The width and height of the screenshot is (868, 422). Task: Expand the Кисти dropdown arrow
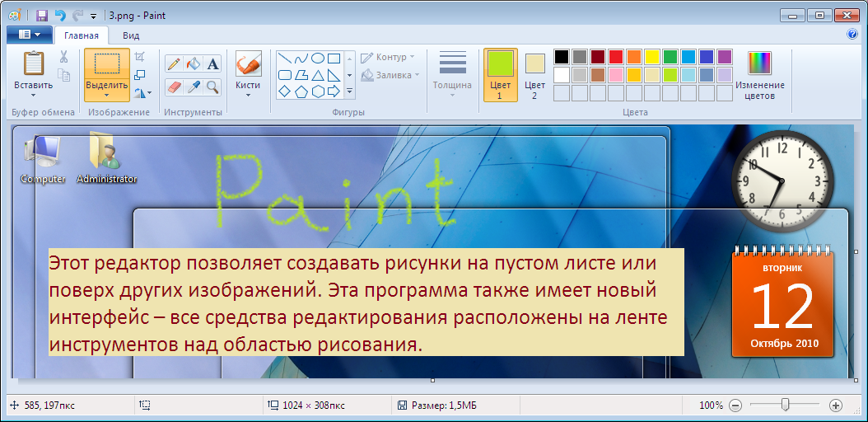[x=247, y=95]
